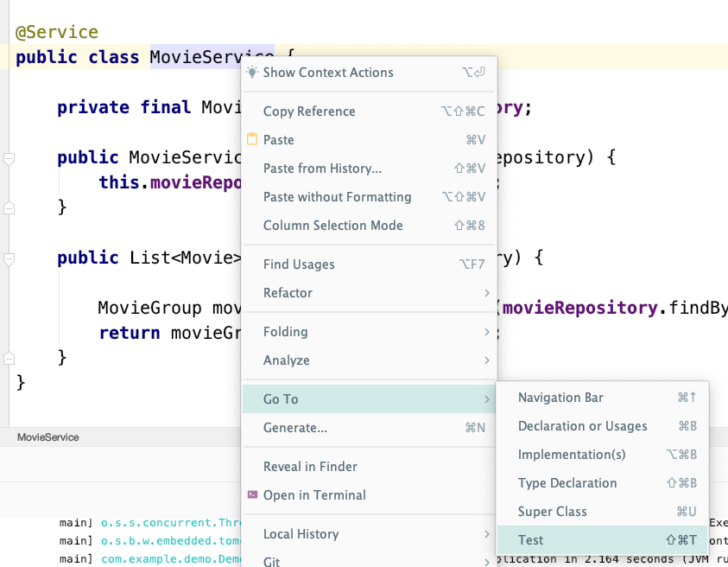Collapse the List<Movie> method fold marker

[9, 259]
